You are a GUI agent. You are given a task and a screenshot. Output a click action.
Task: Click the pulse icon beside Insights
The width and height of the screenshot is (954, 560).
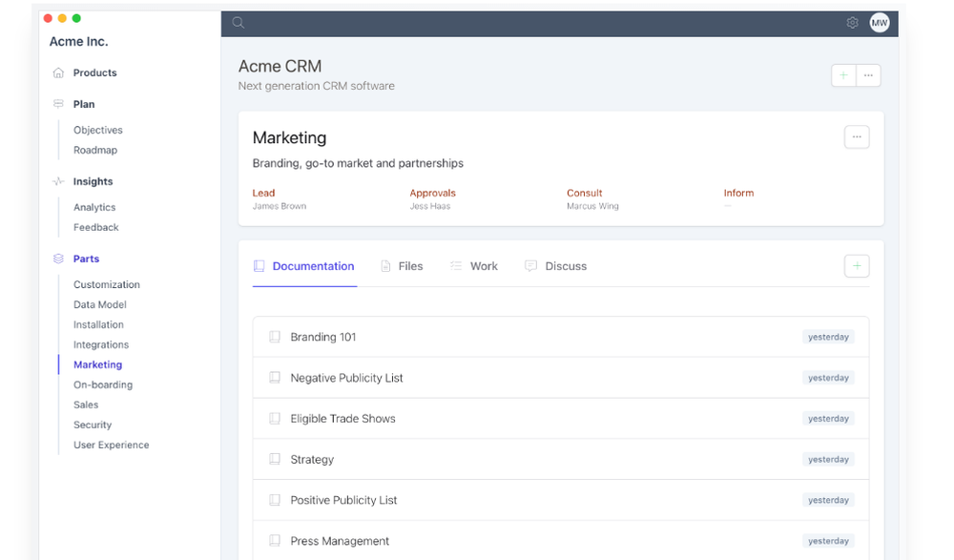tap(58, 181)
